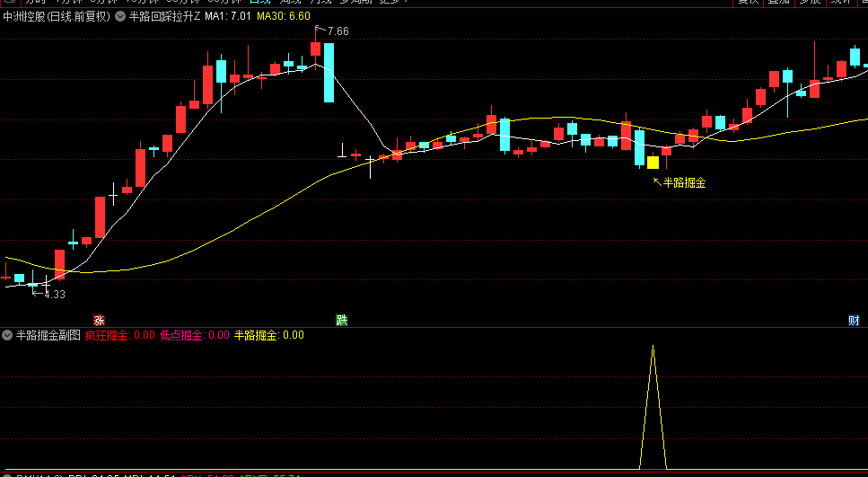Click the blue 财 financial marker icon
The width and height of the screenshot is (868, 477).
[x=853, y=320]
